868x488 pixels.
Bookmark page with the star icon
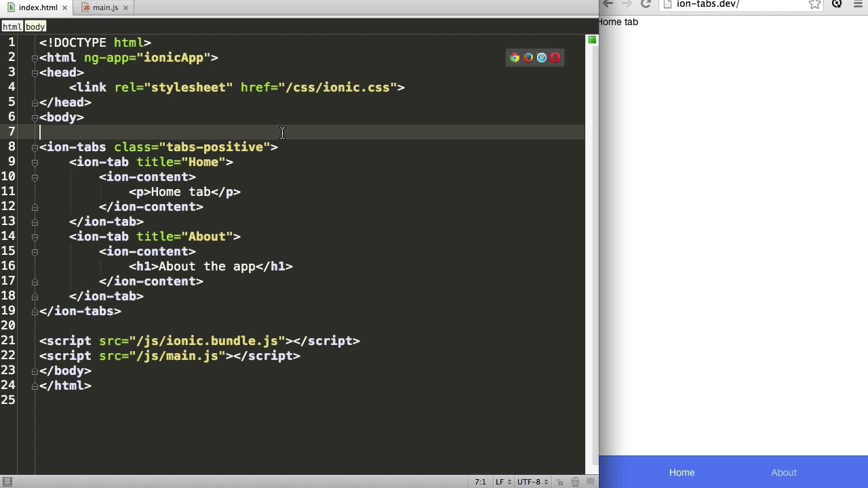point(814,4)
